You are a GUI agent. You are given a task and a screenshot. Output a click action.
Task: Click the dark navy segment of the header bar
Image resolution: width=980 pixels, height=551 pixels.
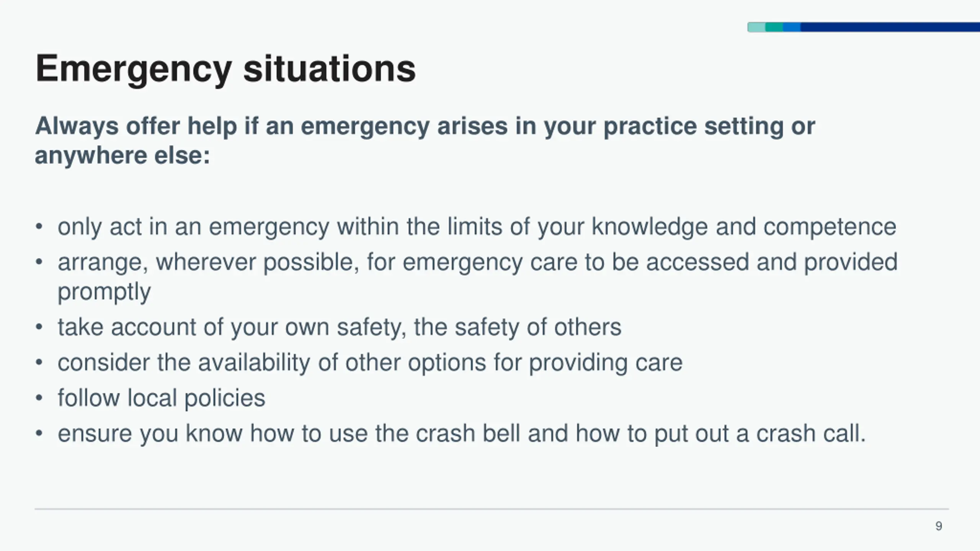tap(890, 27)
